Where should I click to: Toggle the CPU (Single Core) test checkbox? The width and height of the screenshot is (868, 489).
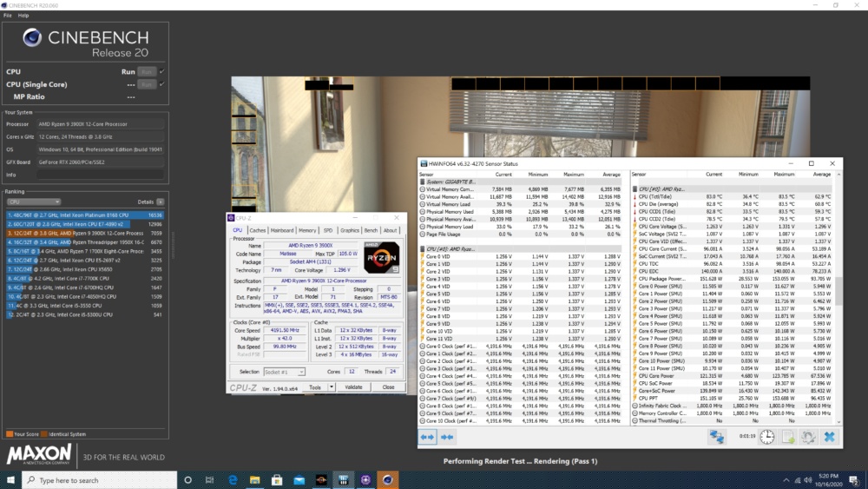pyautogui.click(x=161, y=84)
